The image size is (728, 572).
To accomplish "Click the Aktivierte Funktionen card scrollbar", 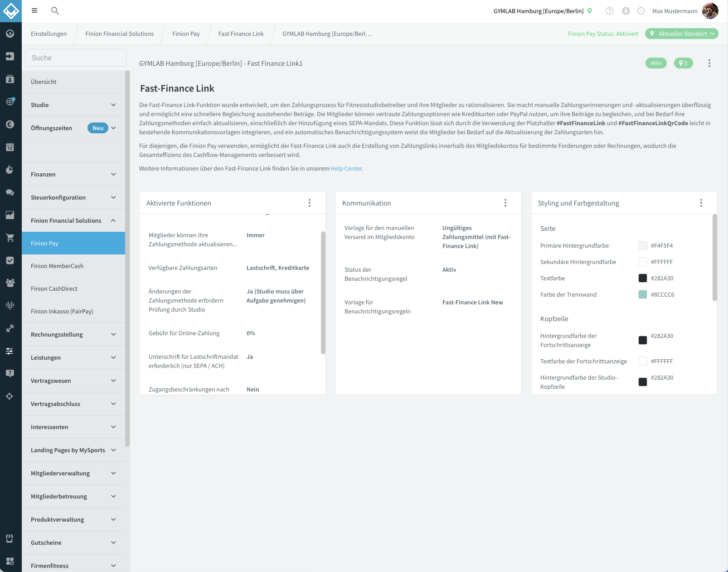I will pyautogui.click(x=323, y=293).
